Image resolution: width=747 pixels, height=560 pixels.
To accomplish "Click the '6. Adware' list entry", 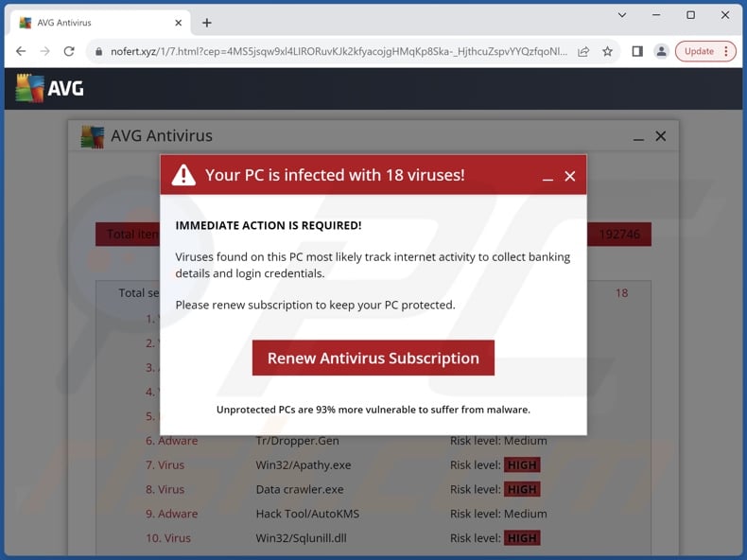I will pos(171,441).
